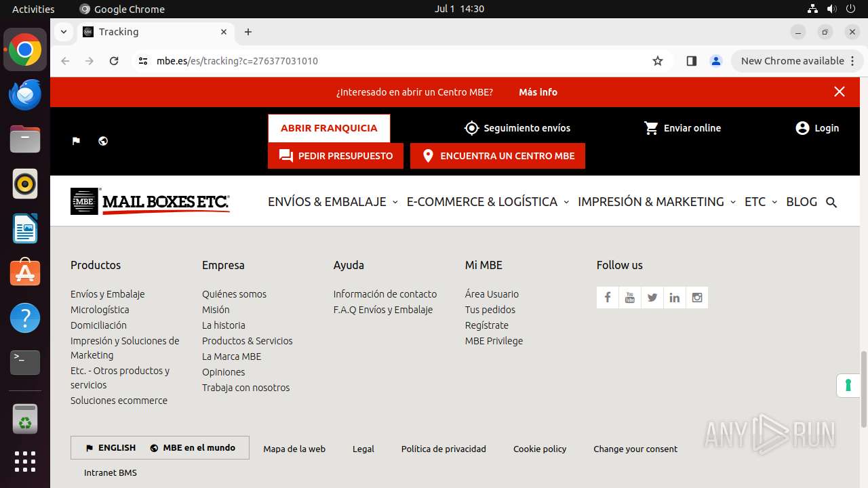Click the Login link

click(x=817, y=128)
